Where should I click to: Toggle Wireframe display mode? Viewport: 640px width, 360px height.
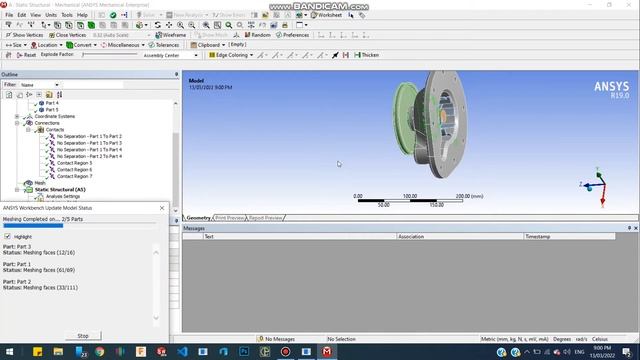point(171,35)
